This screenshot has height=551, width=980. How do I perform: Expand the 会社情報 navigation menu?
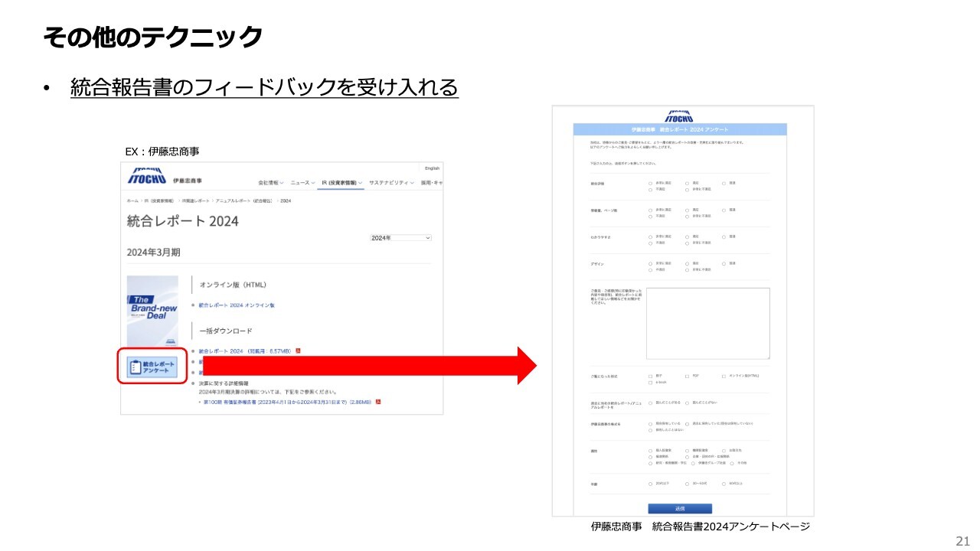click(271, 183)
